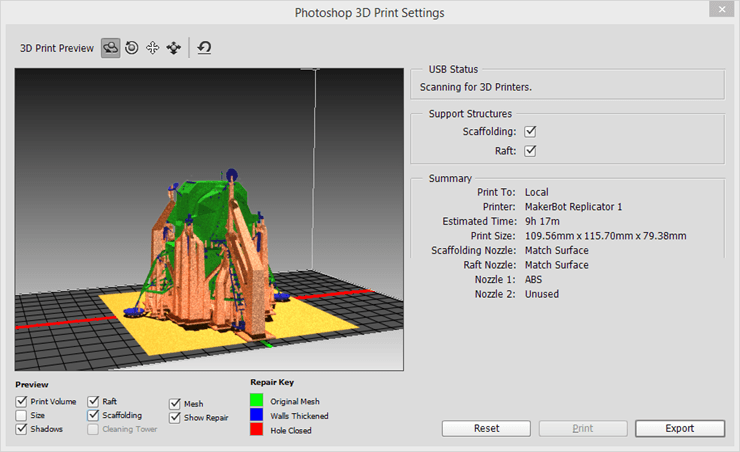Click the 'Unused' Nozzle 2 value
Screen dimensions: 740x452
pos(542,294)
